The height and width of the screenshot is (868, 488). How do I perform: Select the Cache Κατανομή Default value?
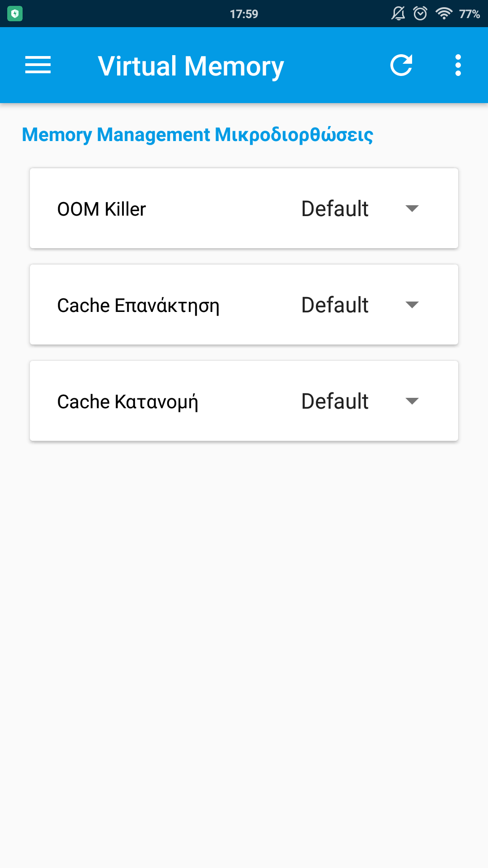point(335,401)
